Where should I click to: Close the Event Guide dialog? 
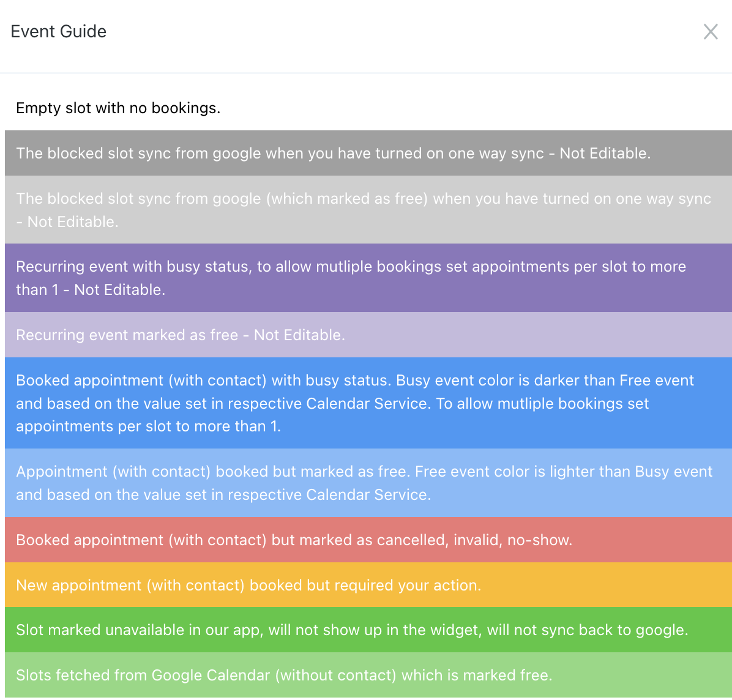(711, 32)
